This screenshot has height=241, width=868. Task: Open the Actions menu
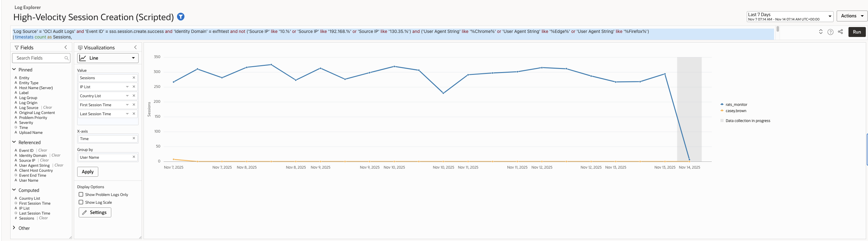pyautogui.click(x=852, y=16)
